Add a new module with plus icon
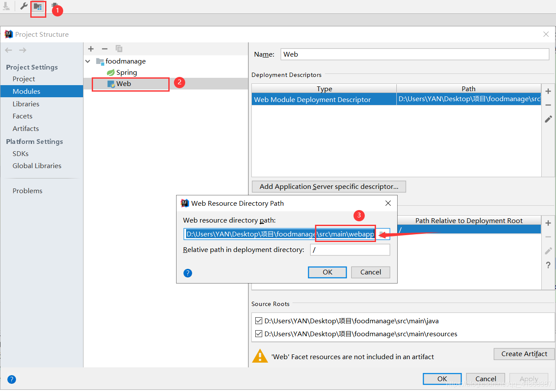Screen dimensions: 556x392 [x=91, y=49]
